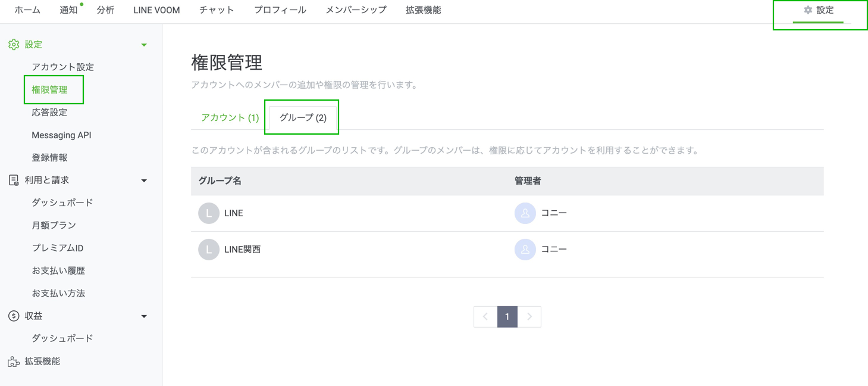Open the チャット top menu item
868x386 pixels.
point(217,10)
